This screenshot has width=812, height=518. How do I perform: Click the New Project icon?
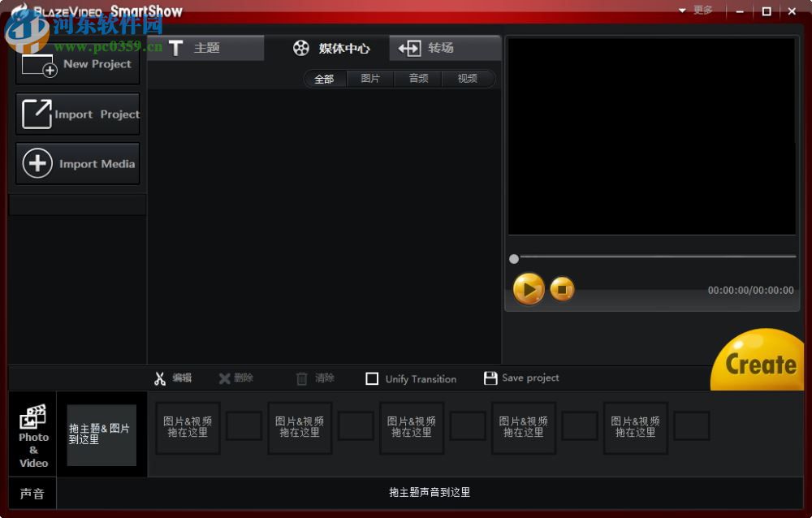click(x=39, y=64)
